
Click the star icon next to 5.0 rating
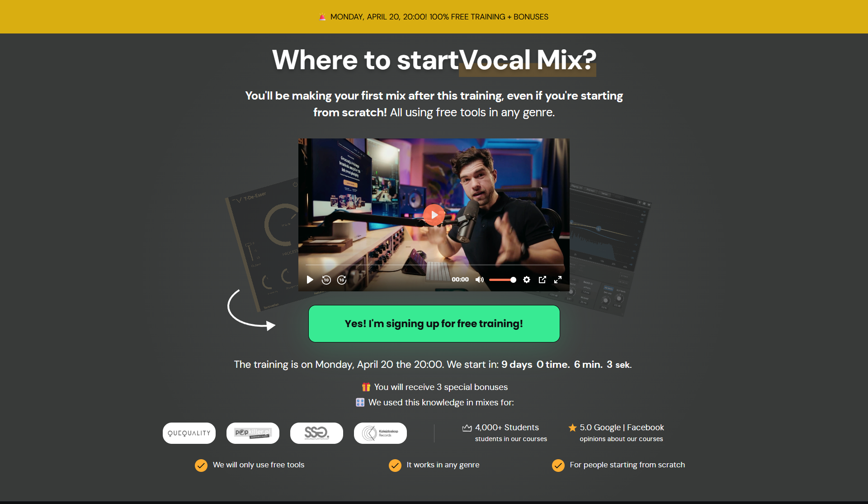[572, 428]
